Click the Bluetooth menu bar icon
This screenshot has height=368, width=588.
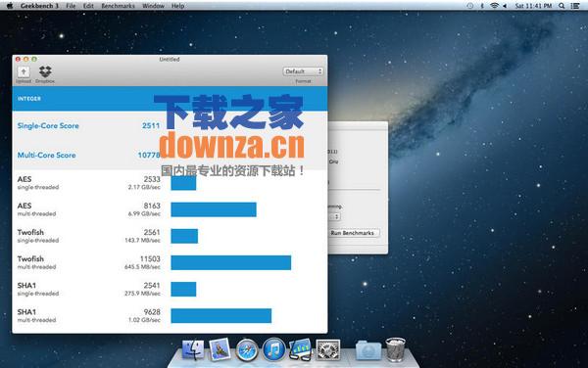pos(482,6)
